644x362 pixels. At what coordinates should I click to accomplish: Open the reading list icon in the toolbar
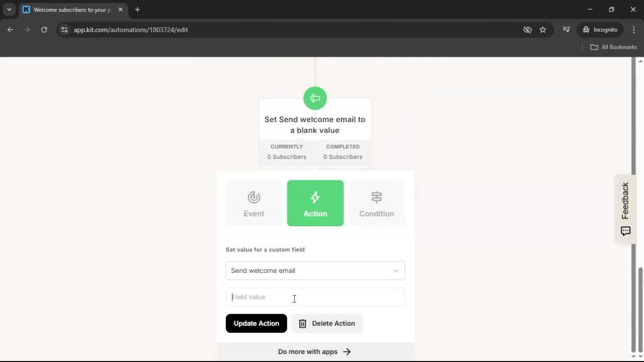click(x=566, y=30)
